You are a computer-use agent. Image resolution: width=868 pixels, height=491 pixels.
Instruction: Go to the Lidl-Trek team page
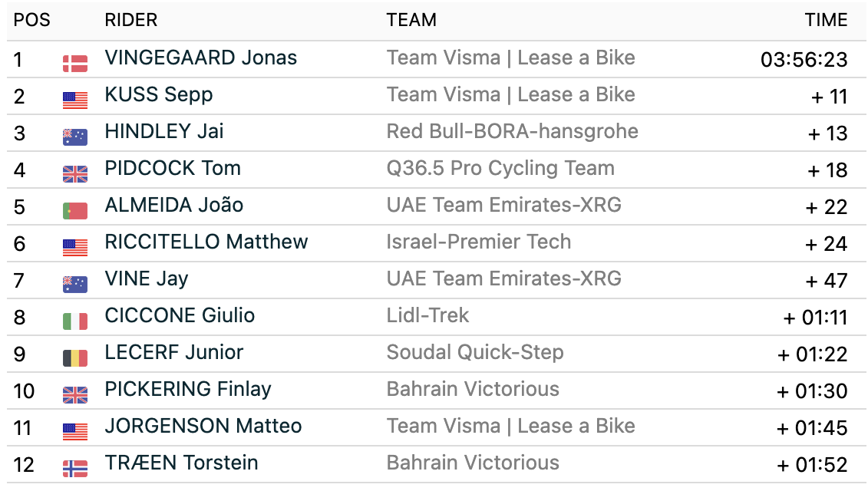coord(427,316)
